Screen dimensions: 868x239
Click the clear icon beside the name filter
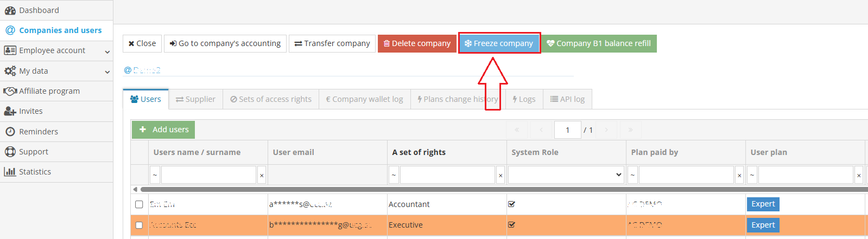point(262,175)
